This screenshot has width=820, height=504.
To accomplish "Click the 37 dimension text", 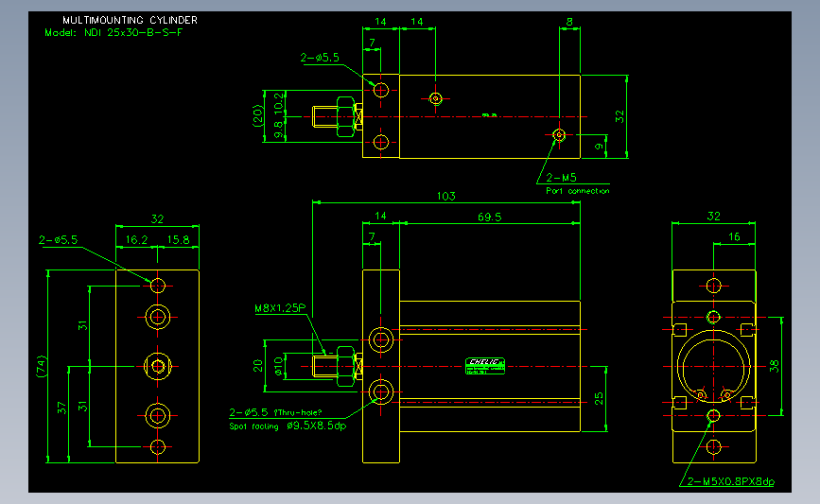I will [61, 408].
